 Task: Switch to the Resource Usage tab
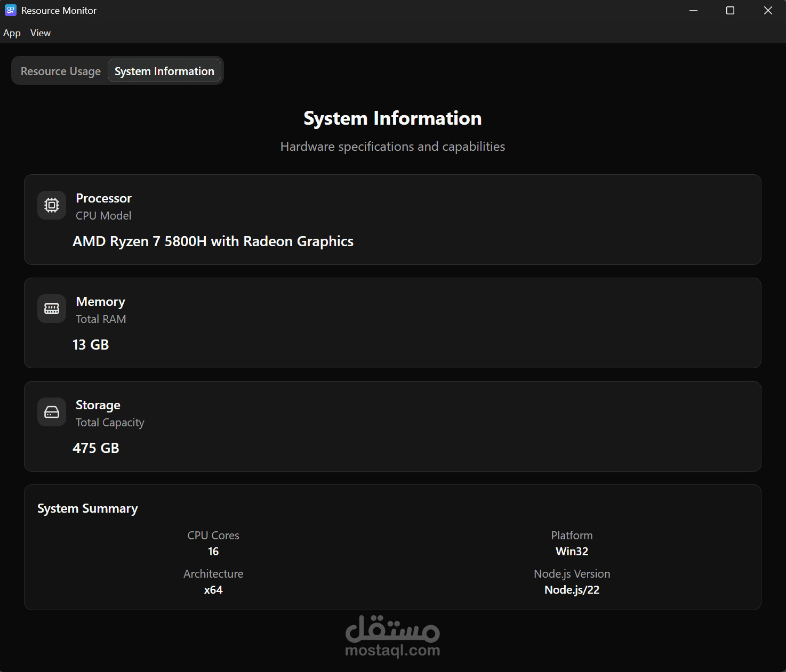pyautogui.click(x=61, y=71)
